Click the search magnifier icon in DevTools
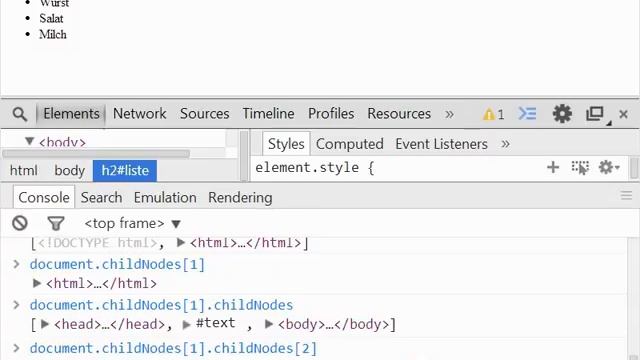 [20, 114]
